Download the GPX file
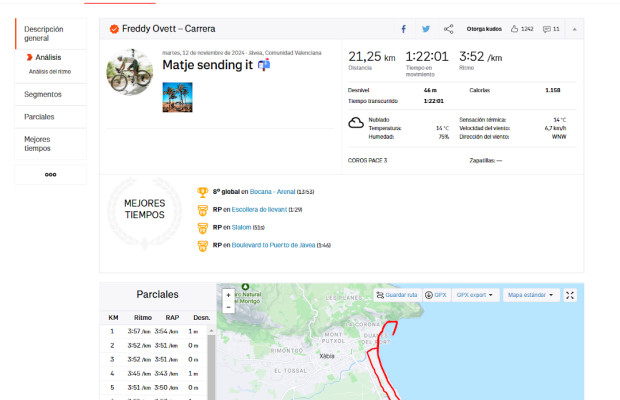Screen dimensions: 620x400 [x=436, y=295]
